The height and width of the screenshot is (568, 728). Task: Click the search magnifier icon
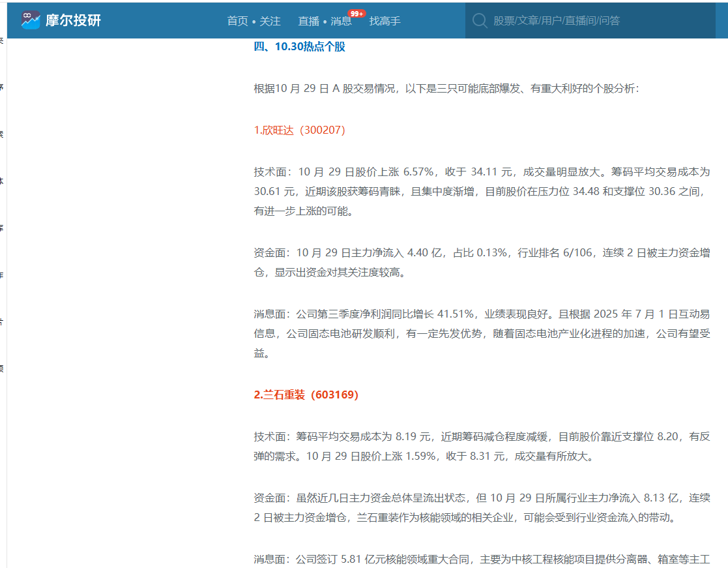pyautogui.click(x=480, y=20)
